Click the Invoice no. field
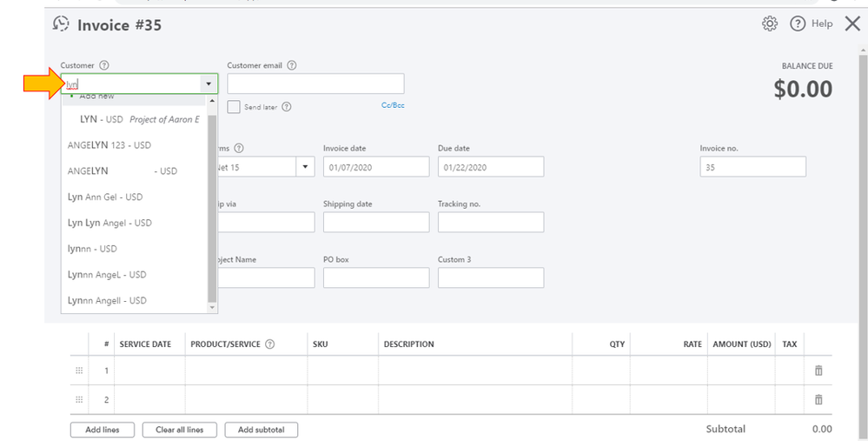 point(752,167)
